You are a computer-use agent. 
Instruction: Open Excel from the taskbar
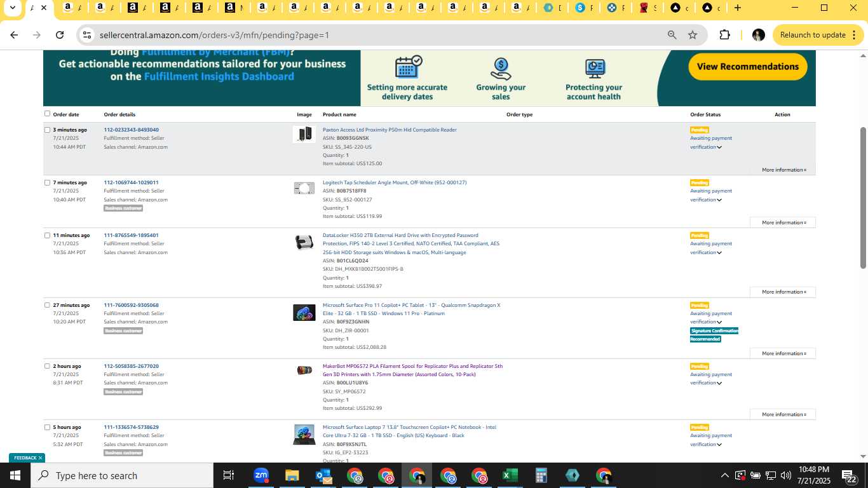point(510,475)
